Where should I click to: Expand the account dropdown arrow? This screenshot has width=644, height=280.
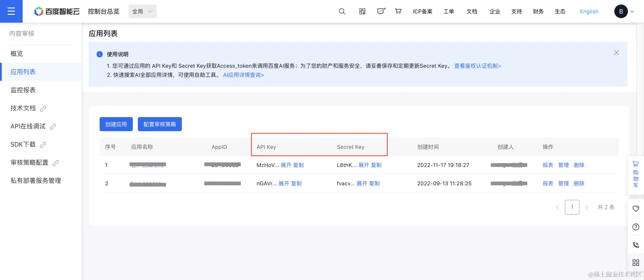[x=632, y=11]
